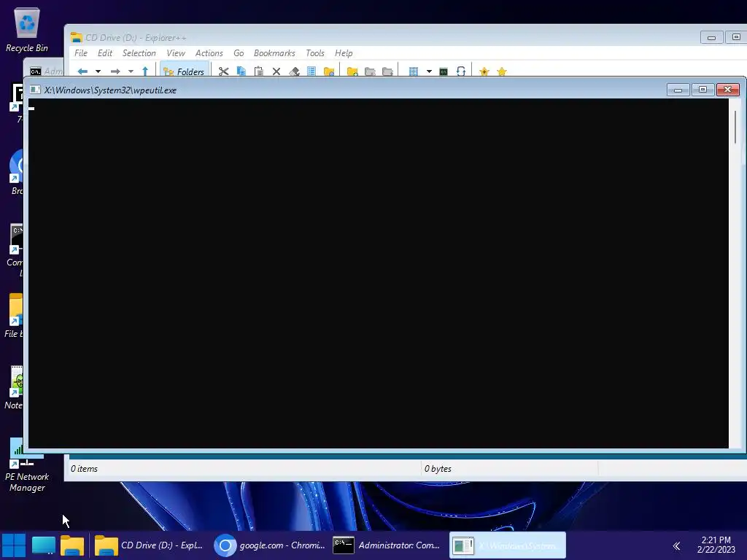The width and height of the screenshot is (747, 560).
Task: Switch to CD Drive (D:) Explorer++ taskbar button
Action: [x=149, y=545]
